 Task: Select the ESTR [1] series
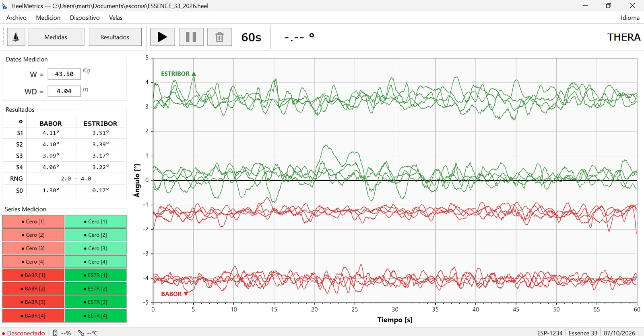point(96,275)
